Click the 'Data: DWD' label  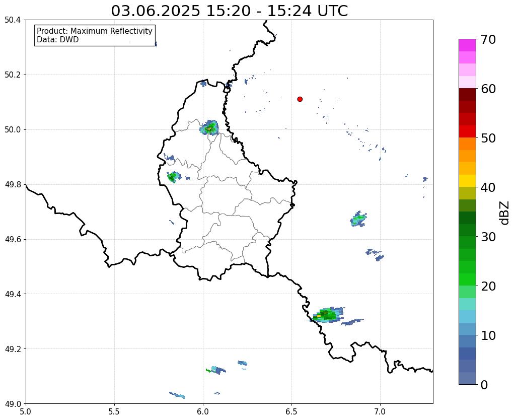(x=57, y=40)
